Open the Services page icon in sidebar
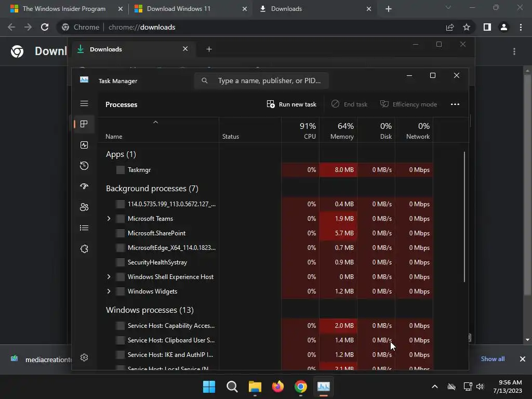Image resolution: width=532 pixels, height=399 pixels. (84, 249)
